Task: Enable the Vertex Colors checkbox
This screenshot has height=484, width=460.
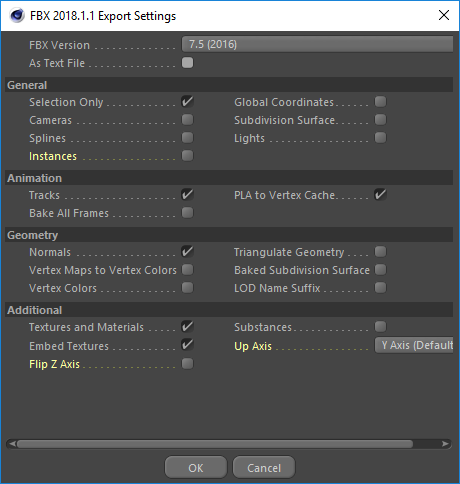Action: pos(187,288)
